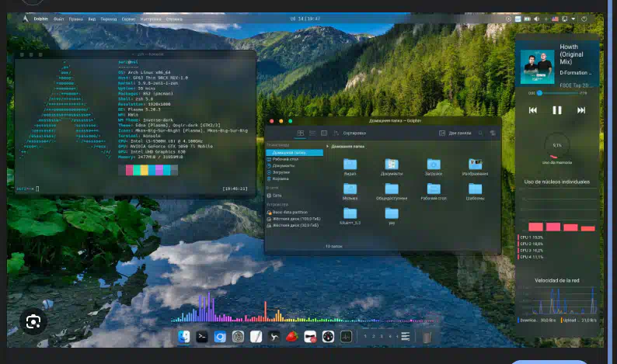617x364 pixels.
Task: Open the system monitor pulse dock icon
Action: (347, 337)
